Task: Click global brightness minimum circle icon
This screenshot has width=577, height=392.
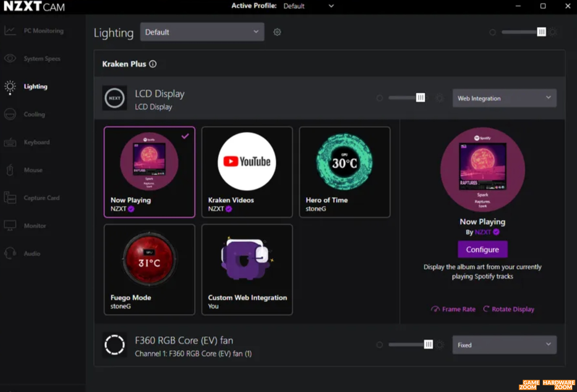Action: point(493,32)
